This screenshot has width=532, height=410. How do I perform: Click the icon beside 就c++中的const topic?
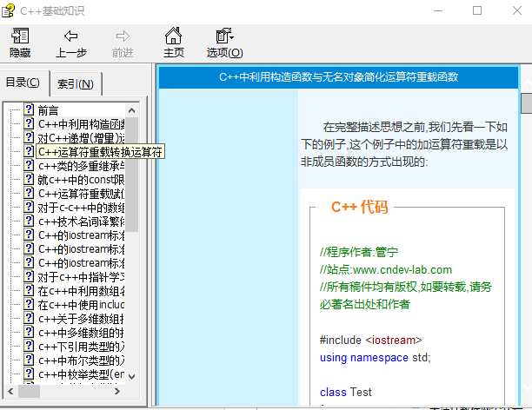(29, 180)
